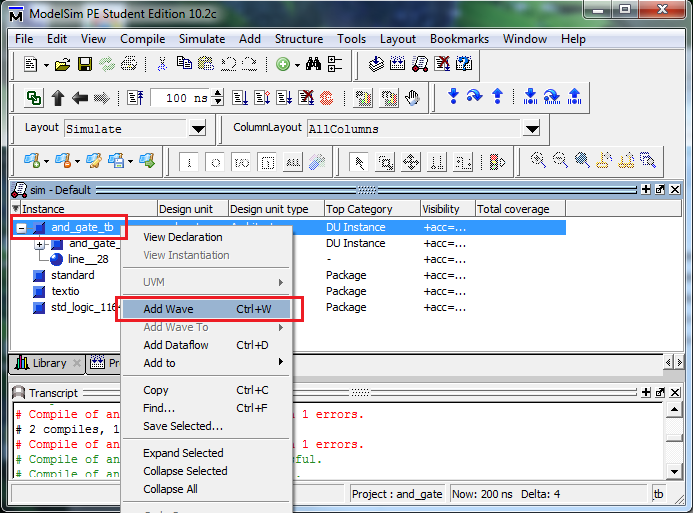Click the Continue Run icon
693x513 pixels.
pyautogui.click(x=262, y=98)
